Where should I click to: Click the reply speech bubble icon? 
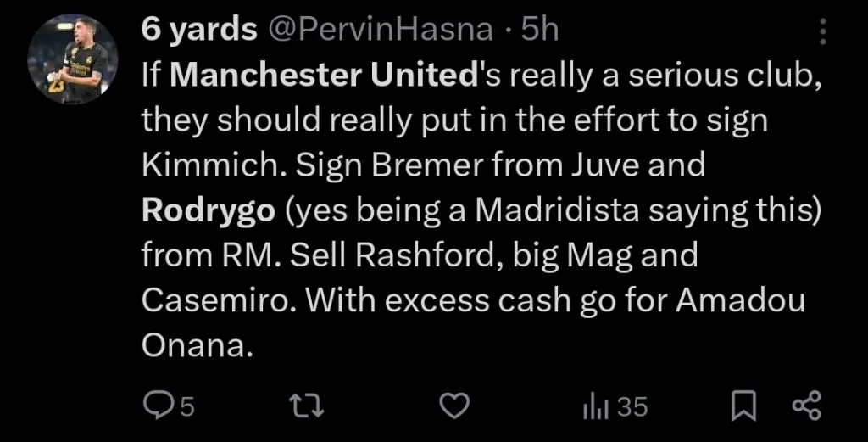(158, 407)
